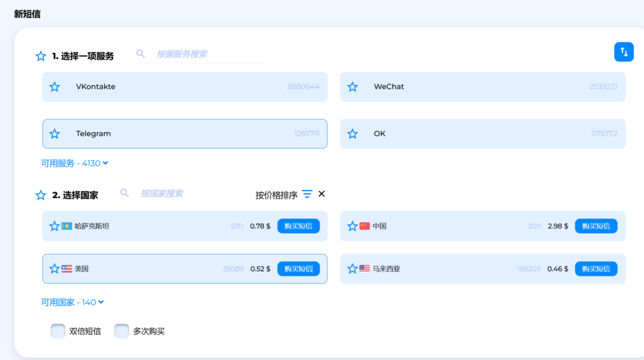The width and height of the screenshot is (644, 360).
Task: Favorite the WeChat service star
Action: point(352,87)
